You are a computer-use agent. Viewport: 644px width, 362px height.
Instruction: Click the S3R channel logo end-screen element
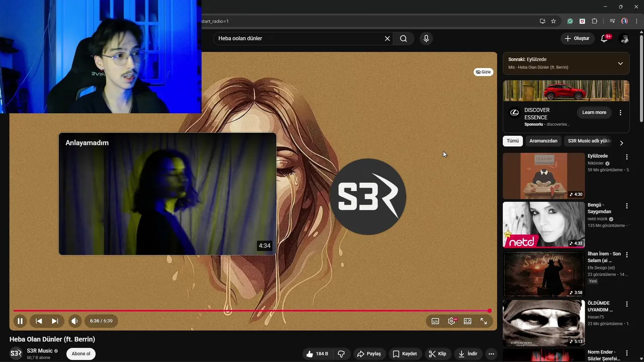[369, 197]
